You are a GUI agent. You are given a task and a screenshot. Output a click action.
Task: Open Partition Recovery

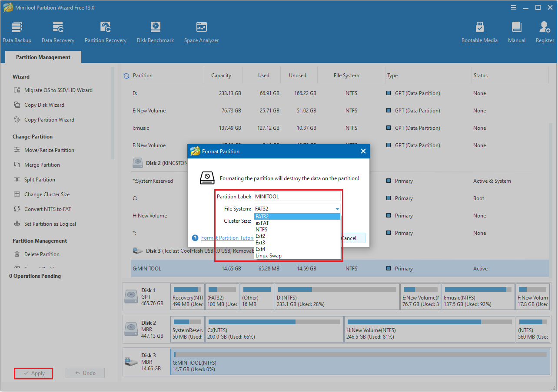tap(105, 31)
